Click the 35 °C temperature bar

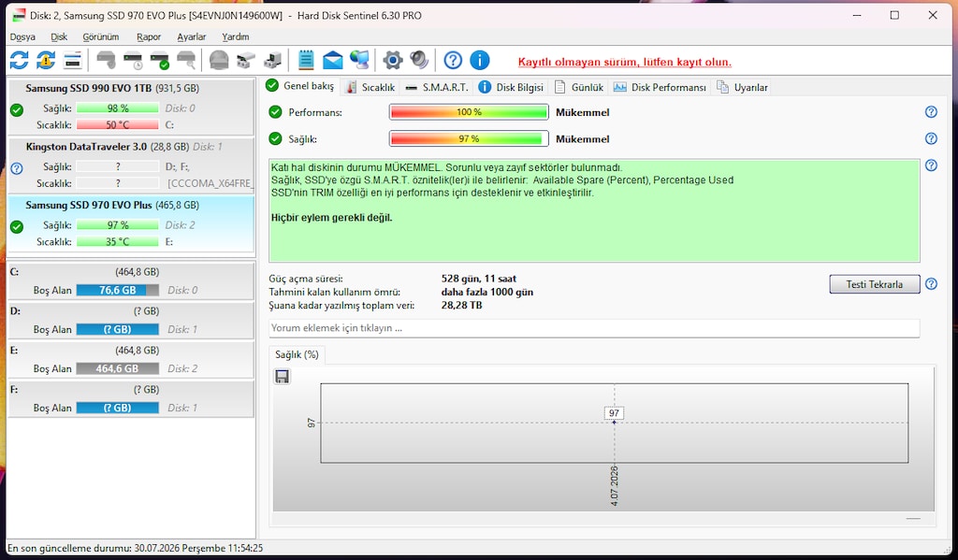(117, 242)
